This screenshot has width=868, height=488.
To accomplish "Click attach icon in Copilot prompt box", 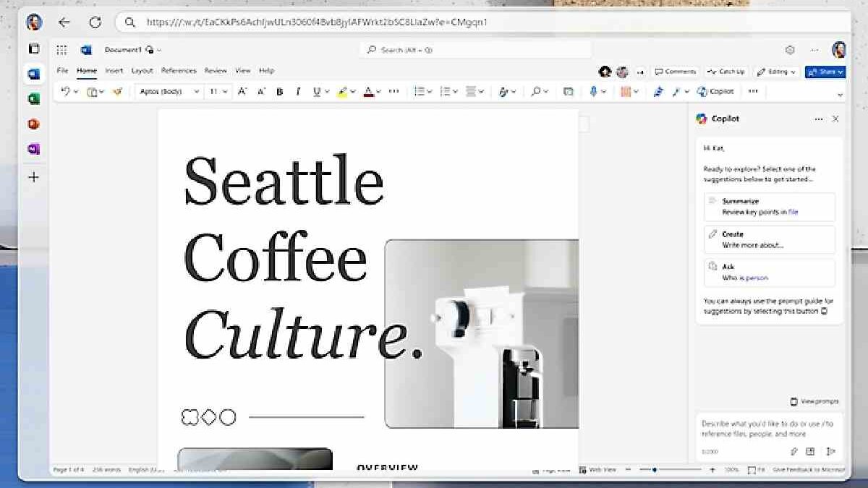I will pos(793,451).
